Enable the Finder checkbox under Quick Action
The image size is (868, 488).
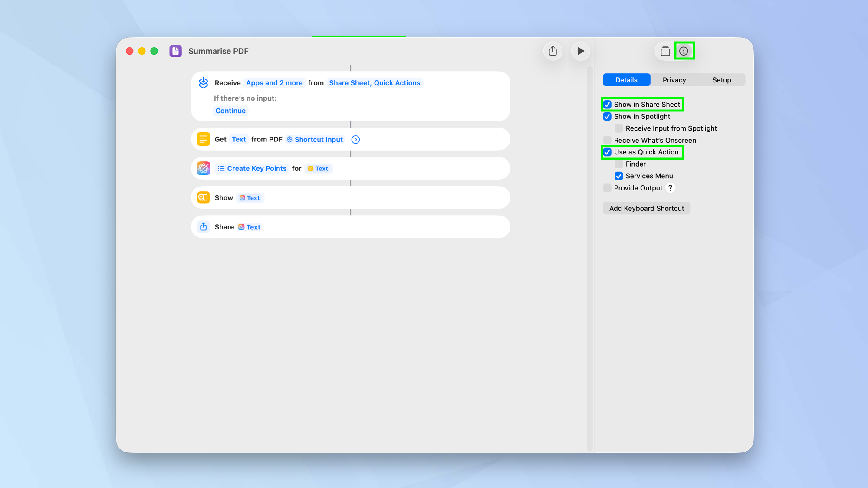618,164
